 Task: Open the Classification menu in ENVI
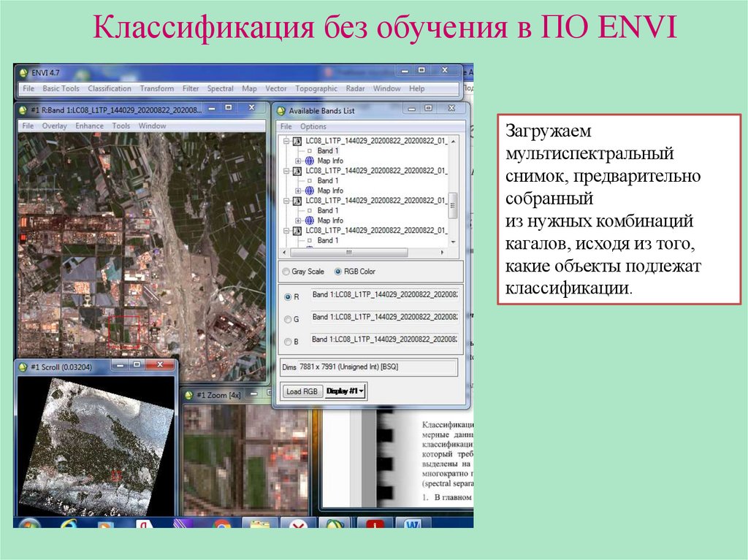pos(110,89)
